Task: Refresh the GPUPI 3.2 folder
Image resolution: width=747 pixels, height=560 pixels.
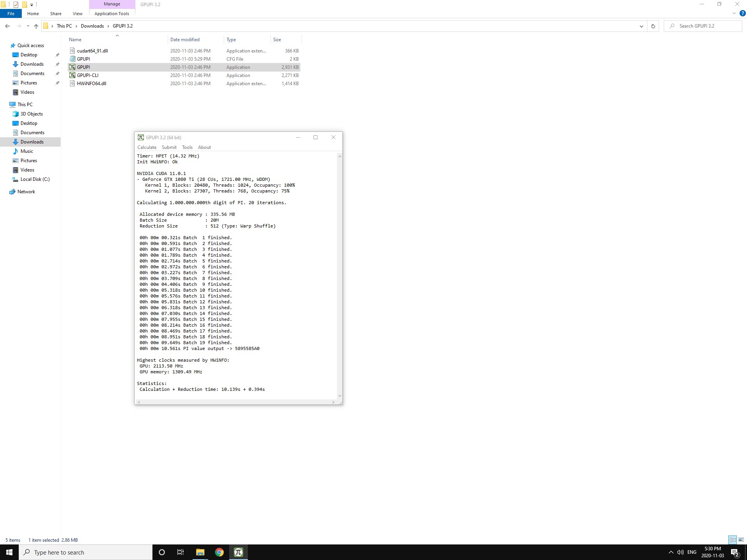Action: [653, 26]
